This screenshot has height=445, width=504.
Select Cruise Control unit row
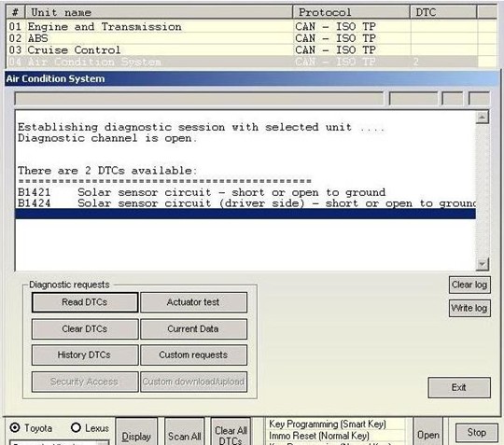pos(251,49)
